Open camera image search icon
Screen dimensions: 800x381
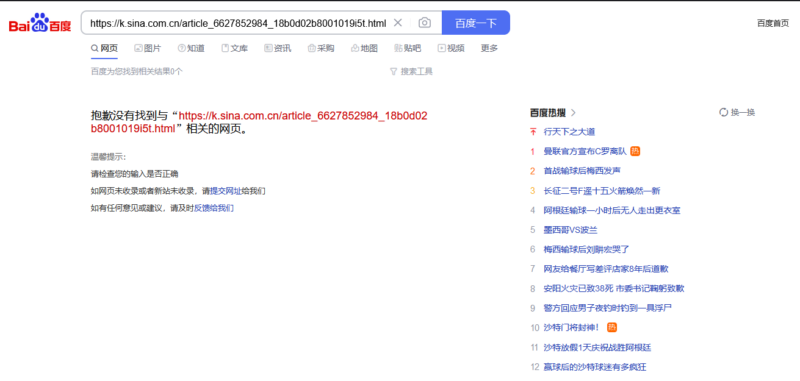424,23
